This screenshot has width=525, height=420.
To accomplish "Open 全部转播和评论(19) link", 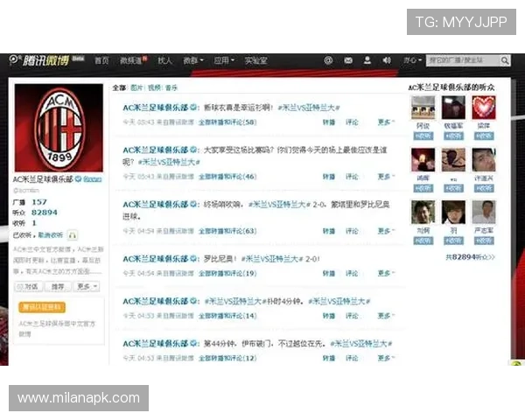I will point(227,273).
